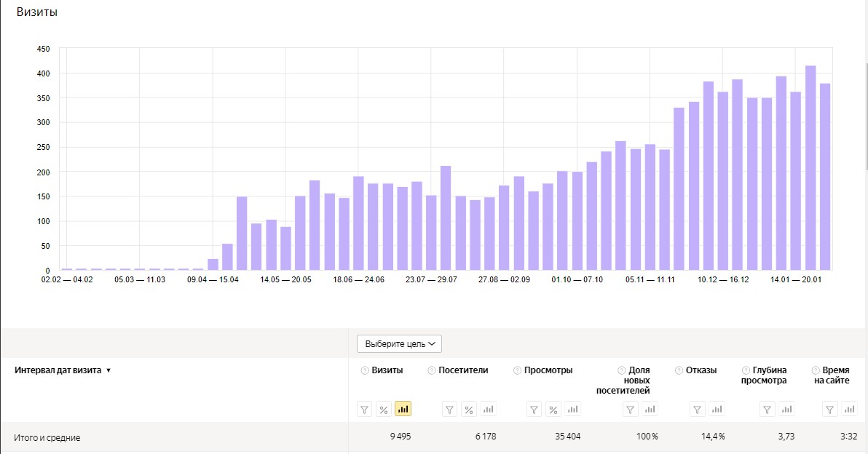Click the filter funnel under Посетители
This screenshot has height=454, width=868.
tap(449, 409)
